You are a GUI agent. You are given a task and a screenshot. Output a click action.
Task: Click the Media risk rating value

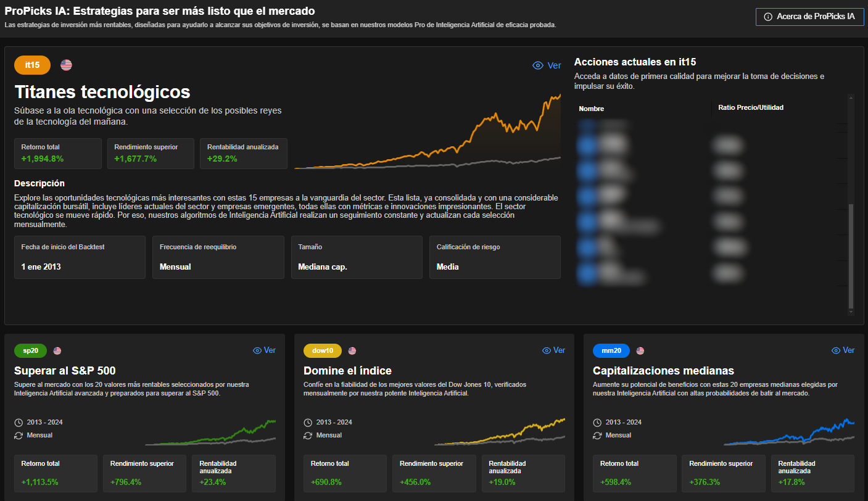click(x=448, y=267)
